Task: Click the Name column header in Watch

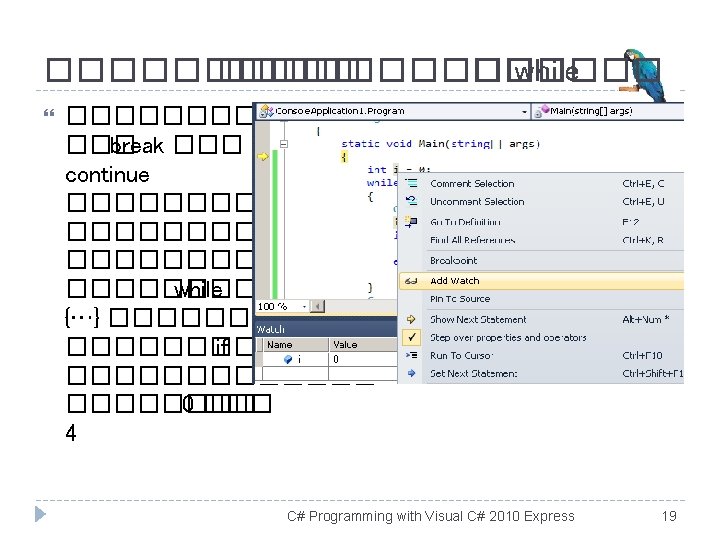Action: click(296, 344)
